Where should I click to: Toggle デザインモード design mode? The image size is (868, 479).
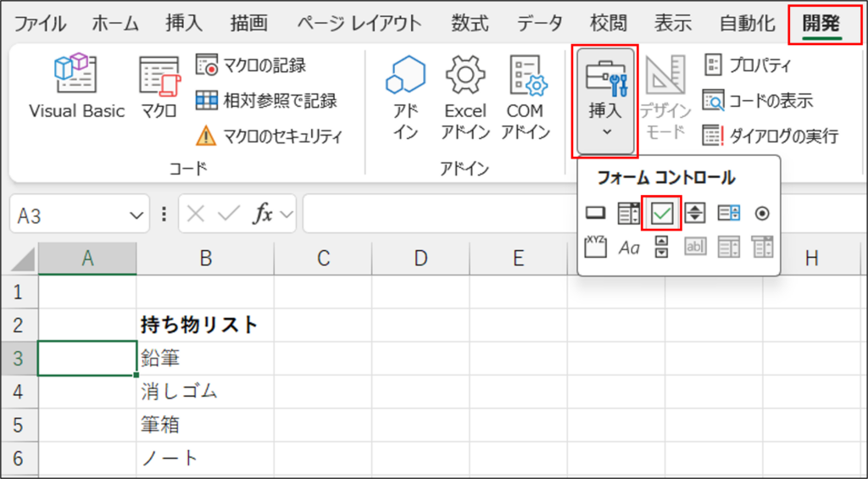[x=665, y=98]
